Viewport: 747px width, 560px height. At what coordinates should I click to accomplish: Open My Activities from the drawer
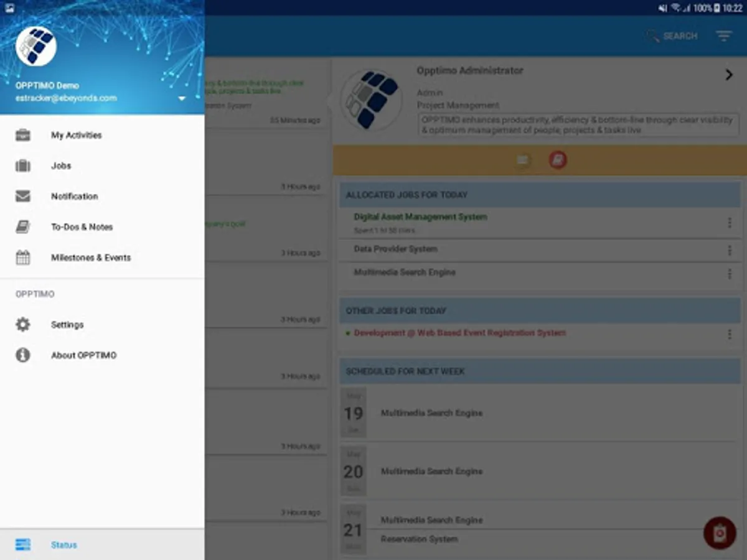[102, 135]
